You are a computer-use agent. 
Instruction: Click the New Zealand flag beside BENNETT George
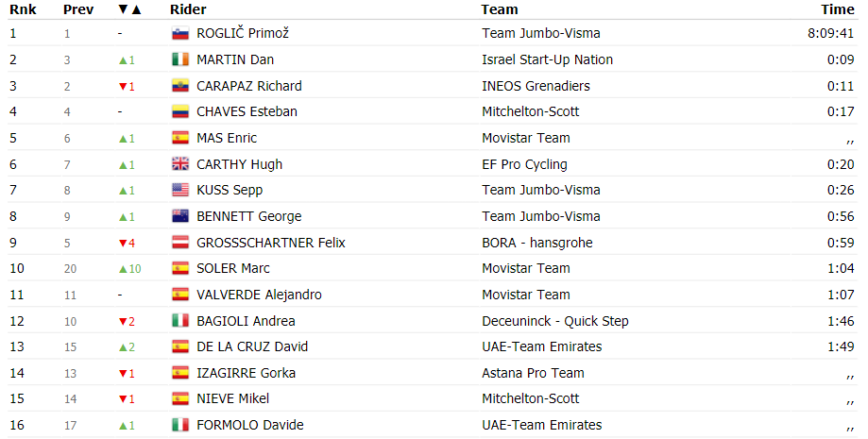coord(180,216)
